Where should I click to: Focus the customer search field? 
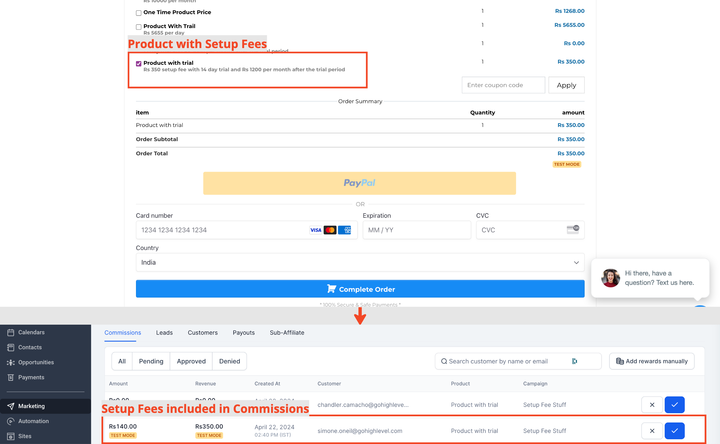click(518, 361)
